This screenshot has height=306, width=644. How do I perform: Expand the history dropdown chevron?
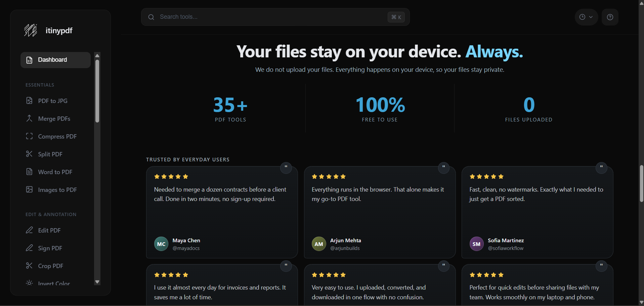click(x=590, y=17)
